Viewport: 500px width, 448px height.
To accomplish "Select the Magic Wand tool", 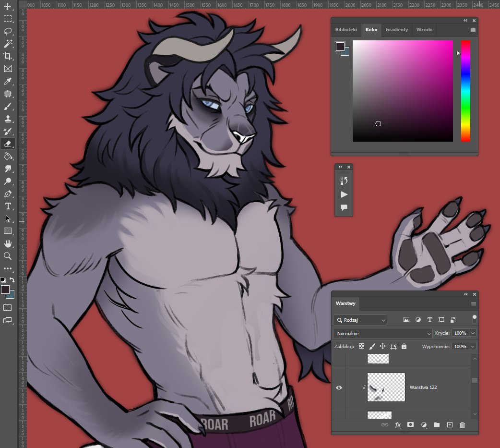I will pyautogui.click(x=8, y=44).
